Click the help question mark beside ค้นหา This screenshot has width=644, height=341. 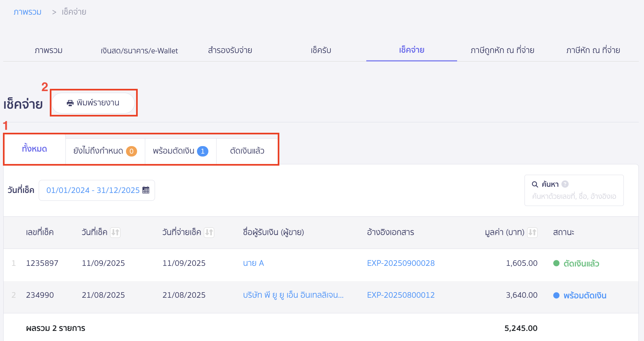[x=565, y=184]
